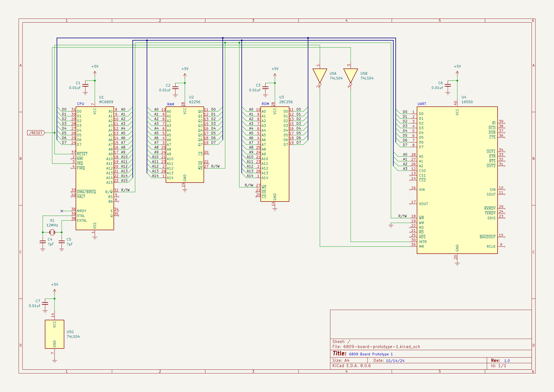554x392 pixels.
Task: Select the C4 capacitor under the crystal
Action: tap(43, 242)
